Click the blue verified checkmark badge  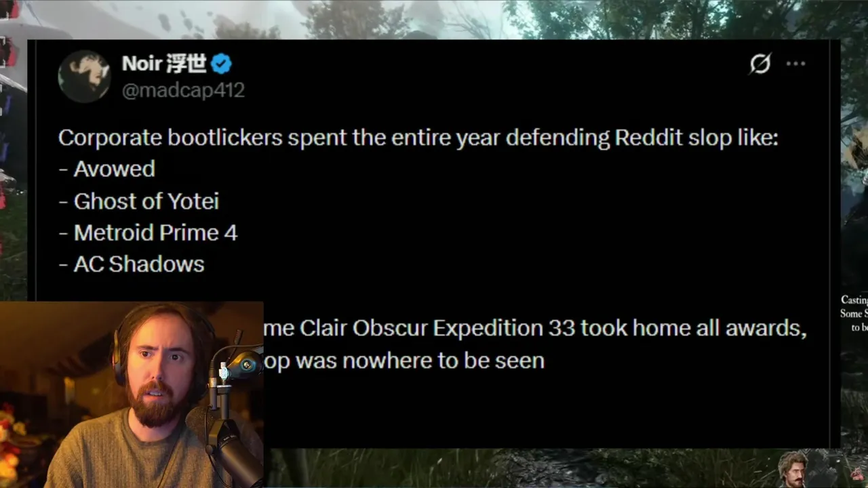tap(222, 64)
